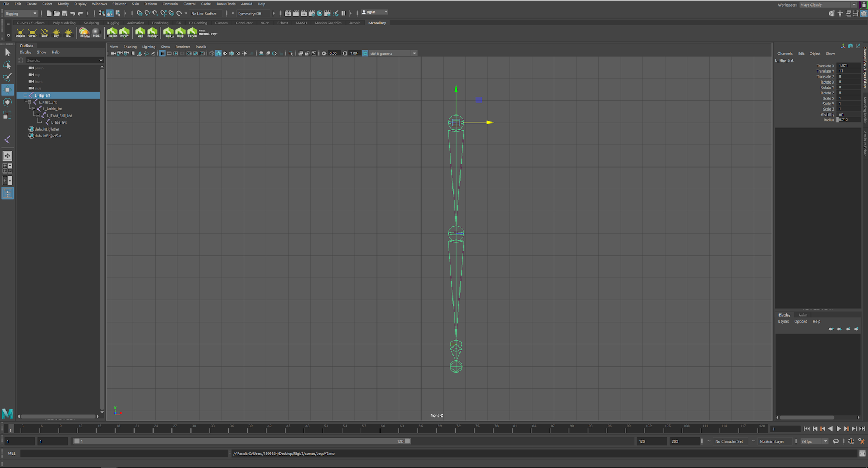
Task: Click the Layer Editor horizontal scrollbar
Action: tap(807, 418)
